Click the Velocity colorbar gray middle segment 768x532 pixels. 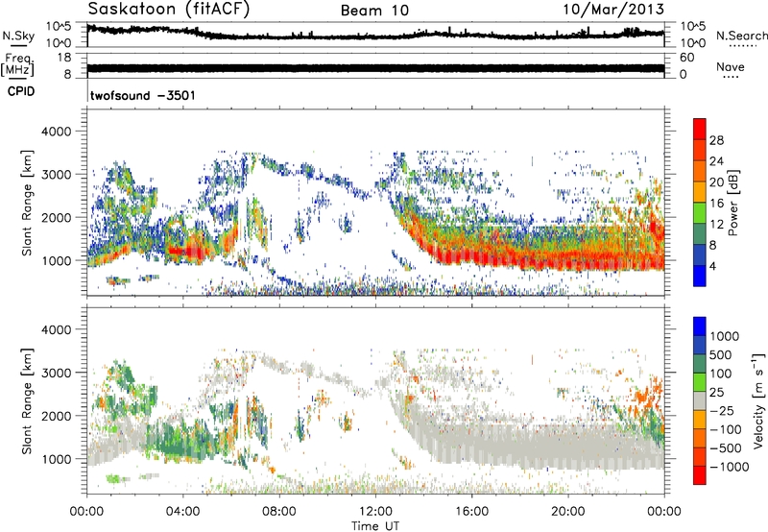coord(700,400)
